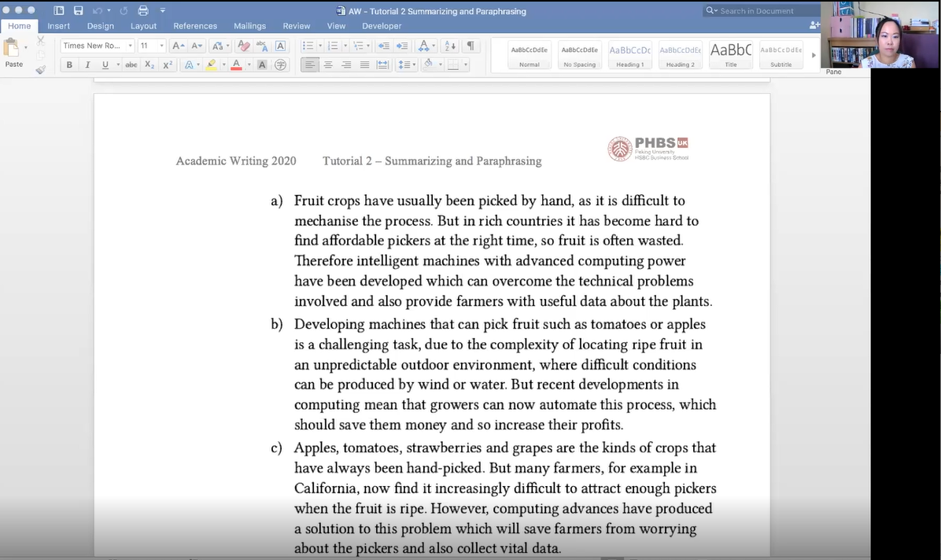Screen dimensions: 941x560
Task: Toggle Bold formatting
Action: tap(69, 64)
